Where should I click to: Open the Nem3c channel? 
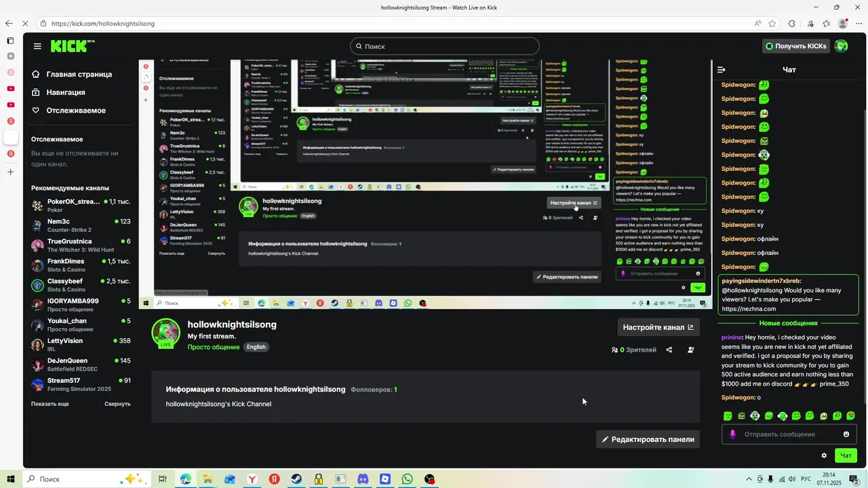pos(81,226)
